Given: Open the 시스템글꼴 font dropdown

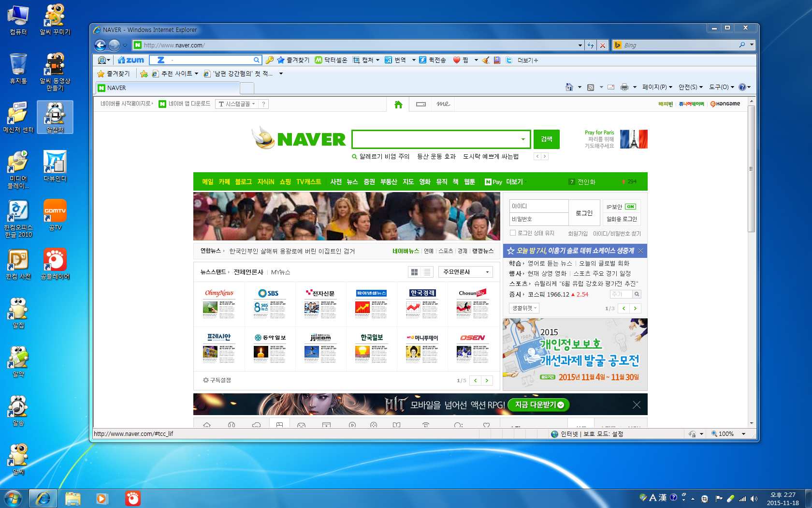Looking at the screenshot, I should [x=237, y=104].
